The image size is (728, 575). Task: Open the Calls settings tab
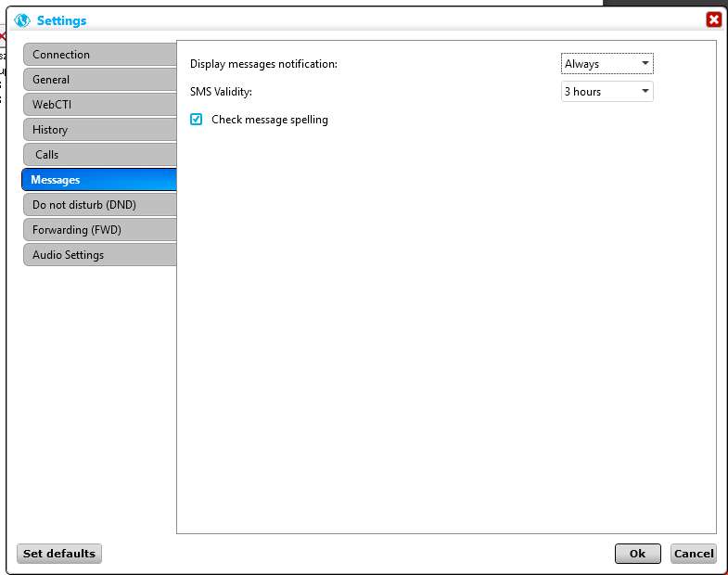(99, 155)
